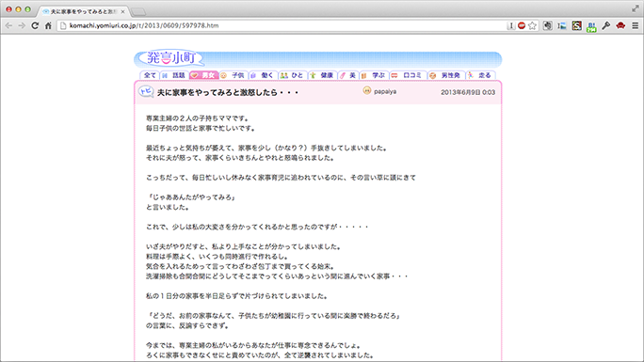Click the post date 2013年6月9日 0:03
Screen dimensions: 644x362
pos(468,93)
